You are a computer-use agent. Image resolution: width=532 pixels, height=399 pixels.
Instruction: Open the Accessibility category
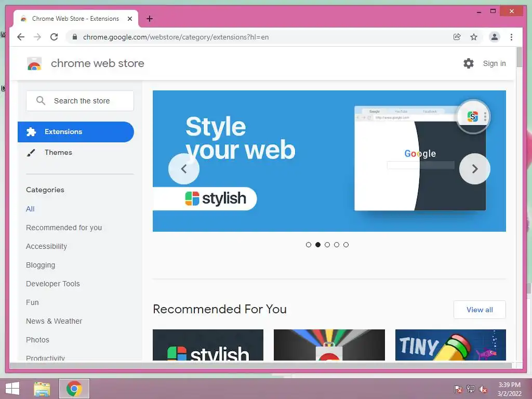pyautogui.click(x=46, y=246)
